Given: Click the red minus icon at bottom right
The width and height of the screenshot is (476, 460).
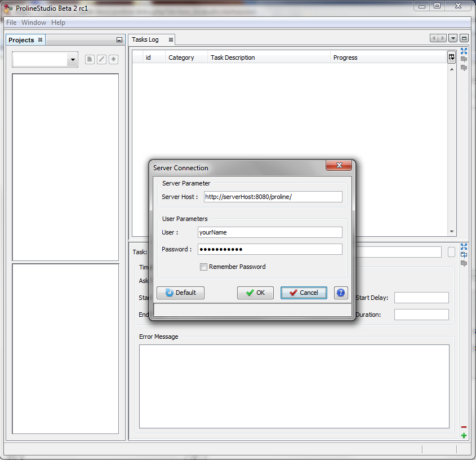Looking at the screenshot, I should click(464, 427).
